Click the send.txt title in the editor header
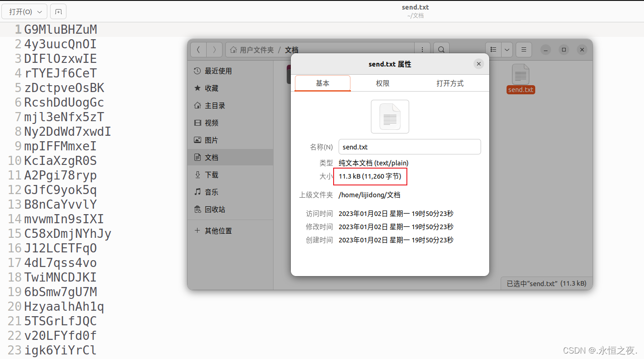Viewport: 644px width, 359px height. [x=415, y=7]
